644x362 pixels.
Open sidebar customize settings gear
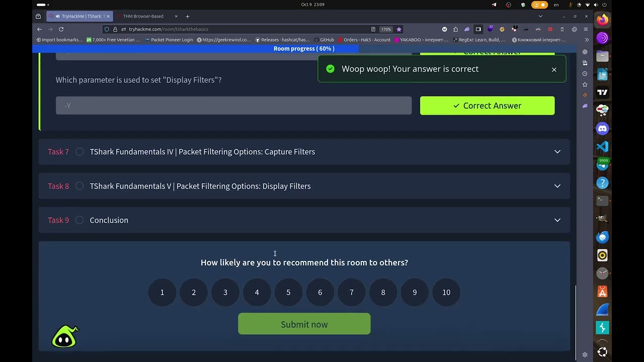coord(585,354)
